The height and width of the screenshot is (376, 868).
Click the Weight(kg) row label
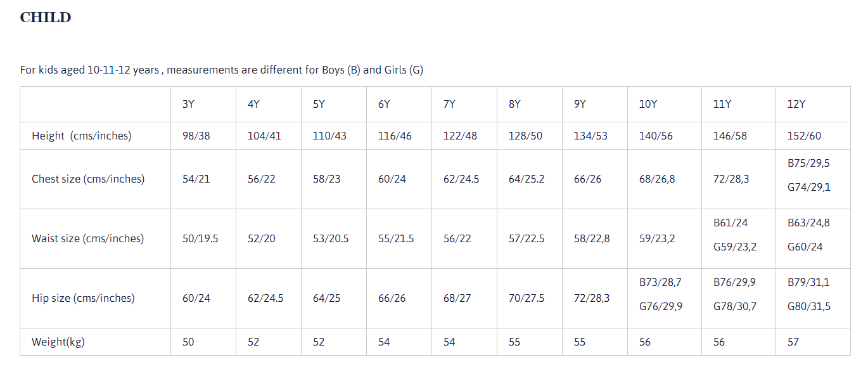(58, 342)
